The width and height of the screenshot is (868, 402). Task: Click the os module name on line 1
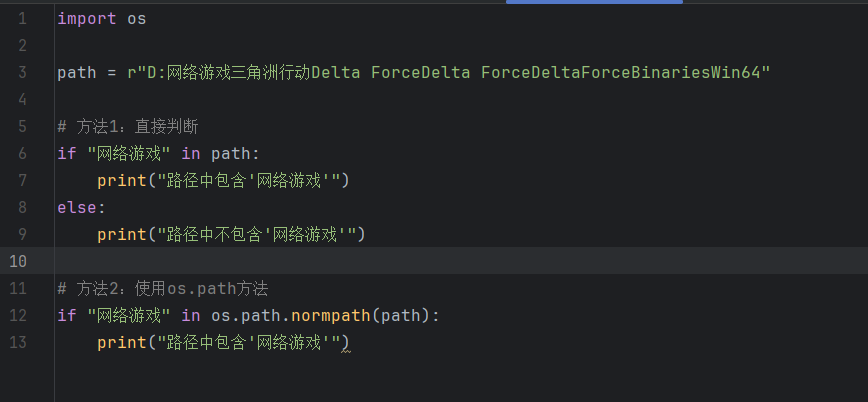[x=137, y=19]
